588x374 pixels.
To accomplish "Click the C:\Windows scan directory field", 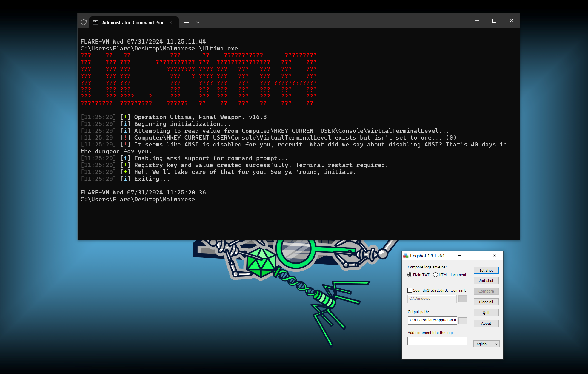I will [432, 299].
